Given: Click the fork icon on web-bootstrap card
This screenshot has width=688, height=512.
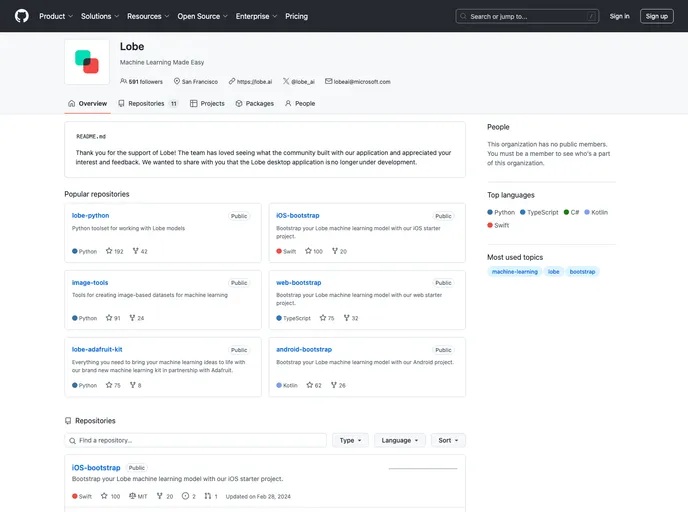Looking at the screenshot, I should point(346,318).
